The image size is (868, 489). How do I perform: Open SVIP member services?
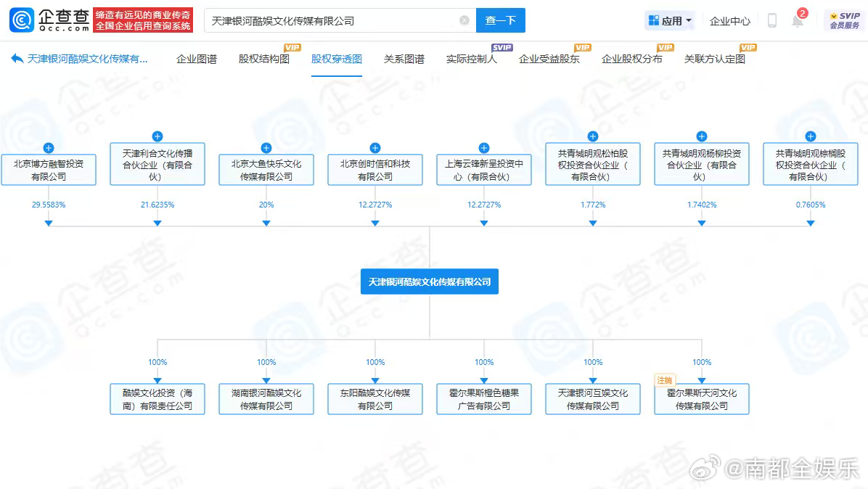coord(845,20)
